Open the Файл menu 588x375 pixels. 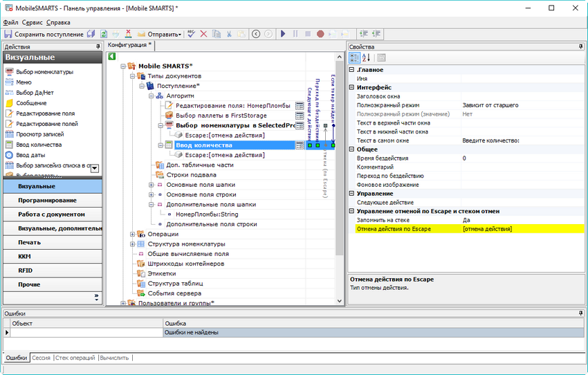tap(10, 23)
